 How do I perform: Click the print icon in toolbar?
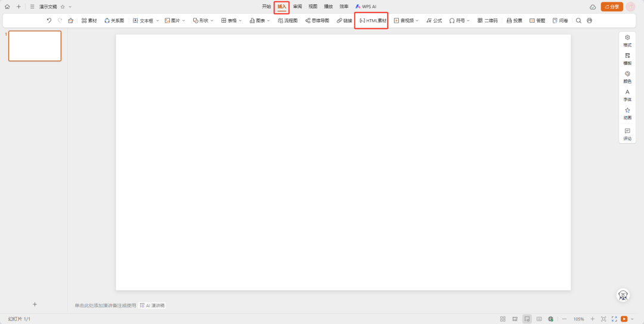tap(589, 20)
